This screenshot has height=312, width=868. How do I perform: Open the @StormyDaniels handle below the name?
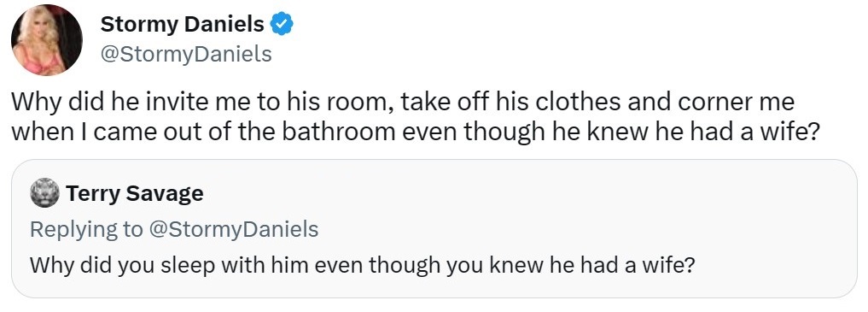[186, 54]
